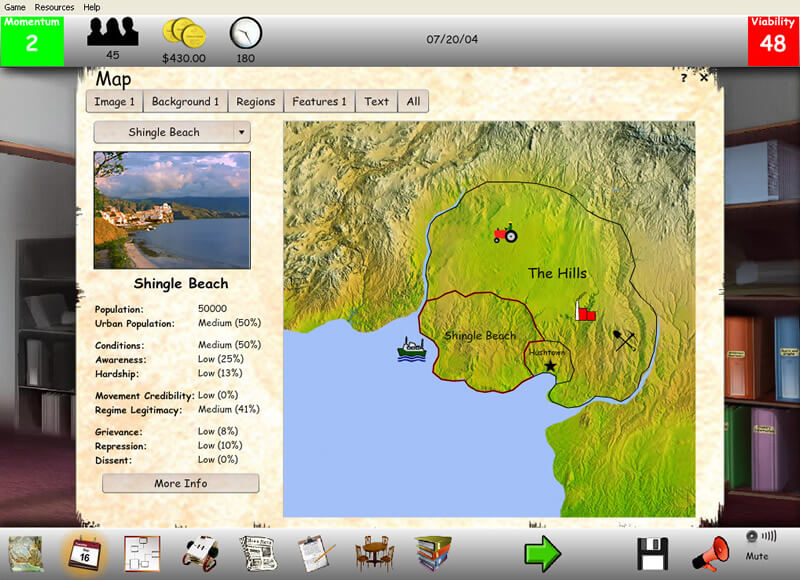Viewport: 800px width, 580px height.
Task: Open the clipboard with pencil icon
Action: [x=316, y=553]
